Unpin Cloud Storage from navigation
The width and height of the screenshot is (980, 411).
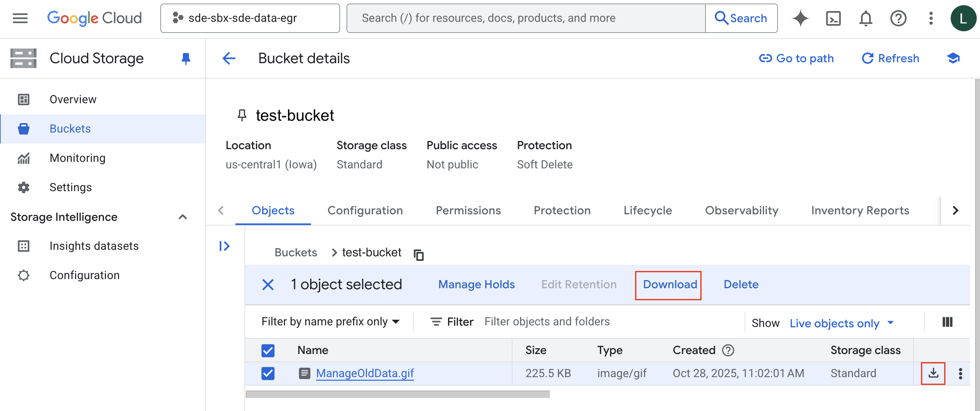coord(186,59)
